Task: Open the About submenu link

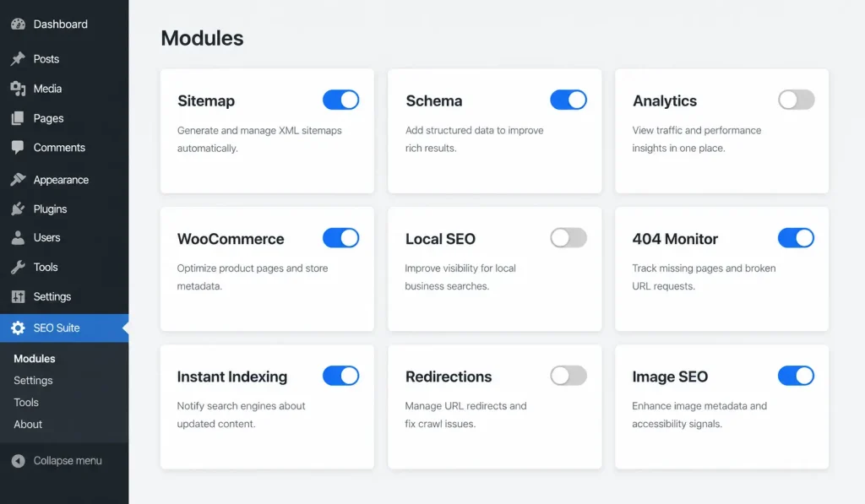Action: point(28,425)
